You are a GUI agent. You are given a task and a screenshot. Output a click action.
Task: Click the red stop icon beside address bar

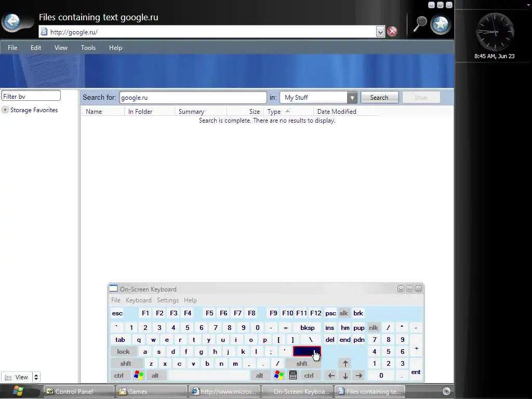coord(392,31)
